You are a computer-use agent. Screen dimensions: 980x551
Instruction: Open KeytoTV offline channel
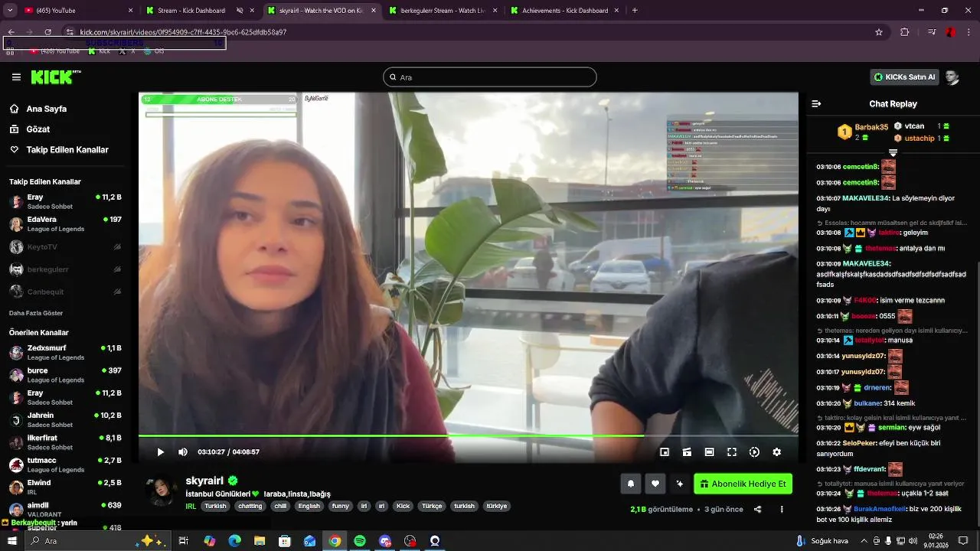(65, 247)
